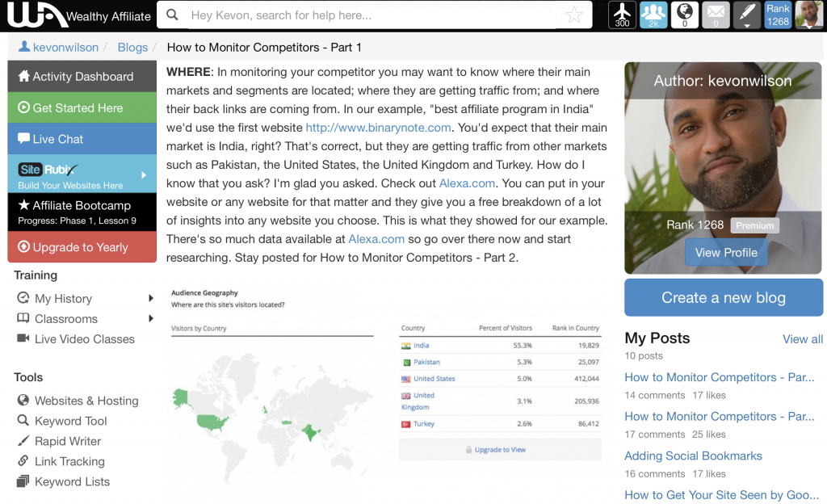Open post with 17 comments 25 likes
Screen dimensions: 827x504
pyautogui.click(x=719, y=417)
